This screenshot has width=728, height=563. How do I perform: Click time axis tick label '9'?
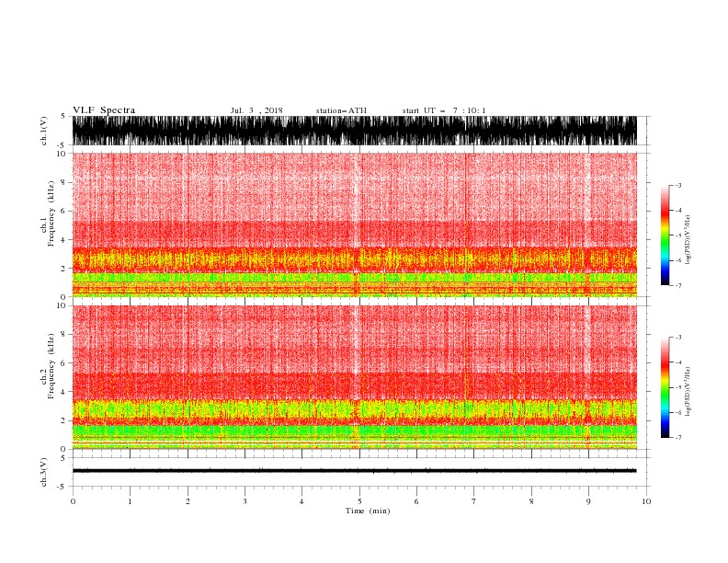pyautogui.click(x=588, y=501)
